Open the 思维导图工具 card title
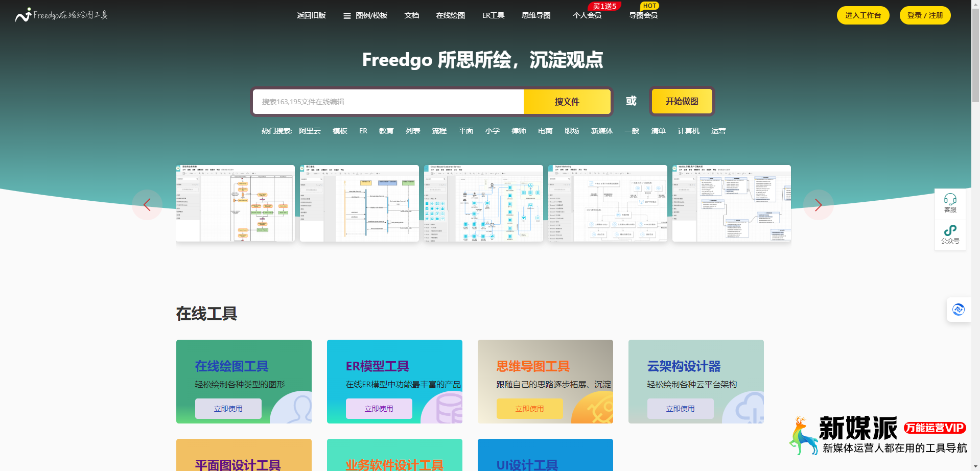This screenshot has height=471, width=980. [533, 366]
